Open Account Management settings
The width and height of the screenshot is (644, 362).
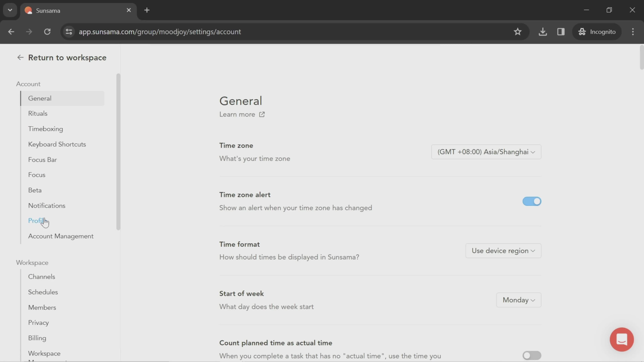point(61,236)
